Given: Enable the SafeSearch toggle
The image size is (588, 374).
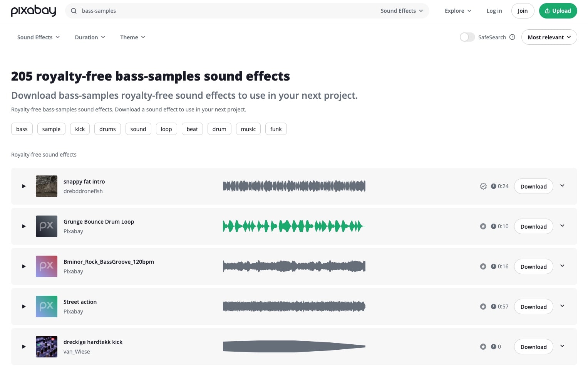Looking at the screenshot, I should [x=467, y=37].
